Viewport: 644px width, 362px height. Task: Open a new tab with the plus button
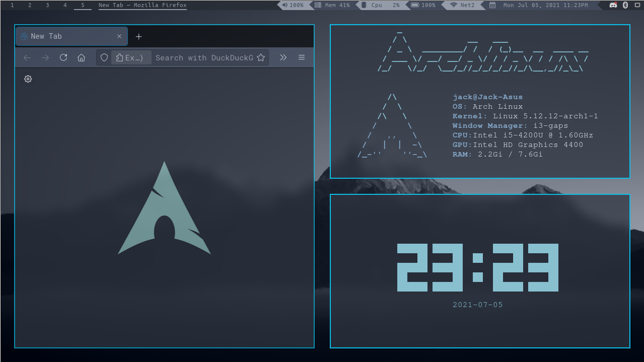139,36
